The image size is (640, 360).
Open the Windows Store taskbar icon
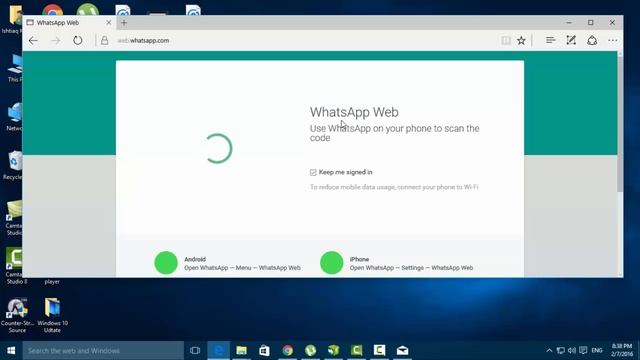coord(264,351)
